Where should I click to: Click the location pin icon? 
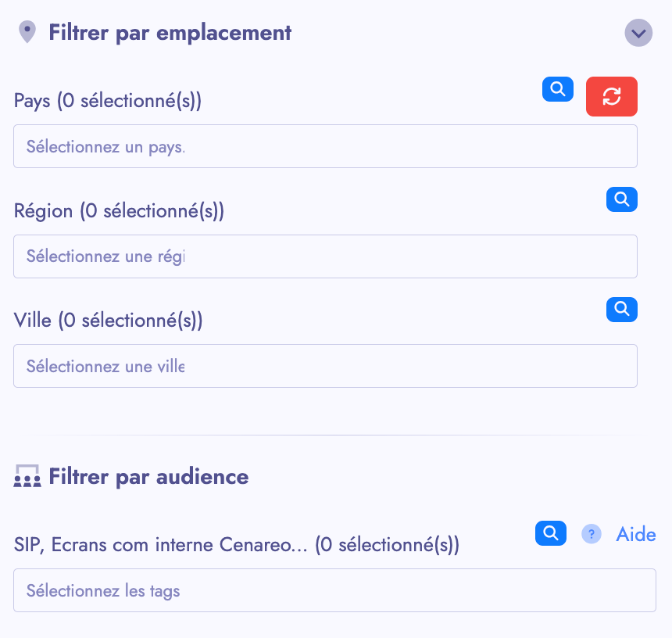pyautogui.click(x=27, y=33)
